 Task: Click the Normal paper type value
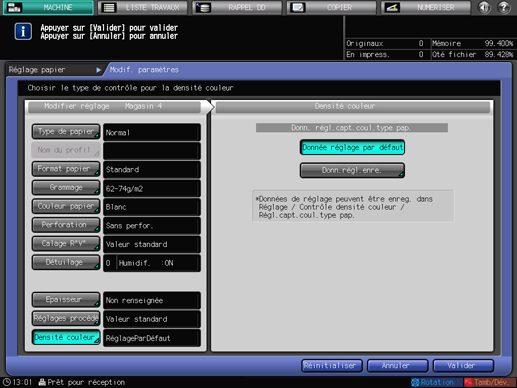[x=152, y=133]
